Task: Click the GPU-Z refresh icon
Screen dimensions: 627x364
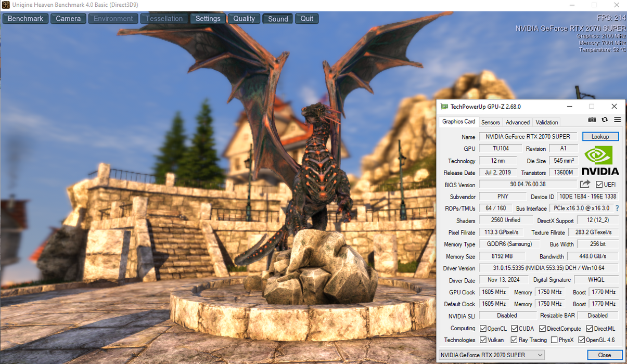Action: (x=605, y=120)
